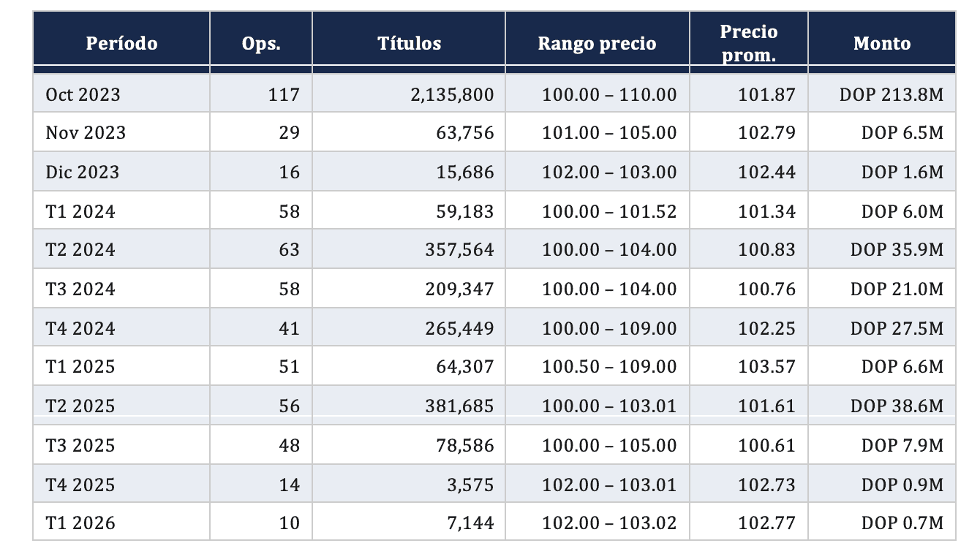Viewport: 980px width, 554px height.
Task: Select the Rango precio header cell
Action: (597, 43)
